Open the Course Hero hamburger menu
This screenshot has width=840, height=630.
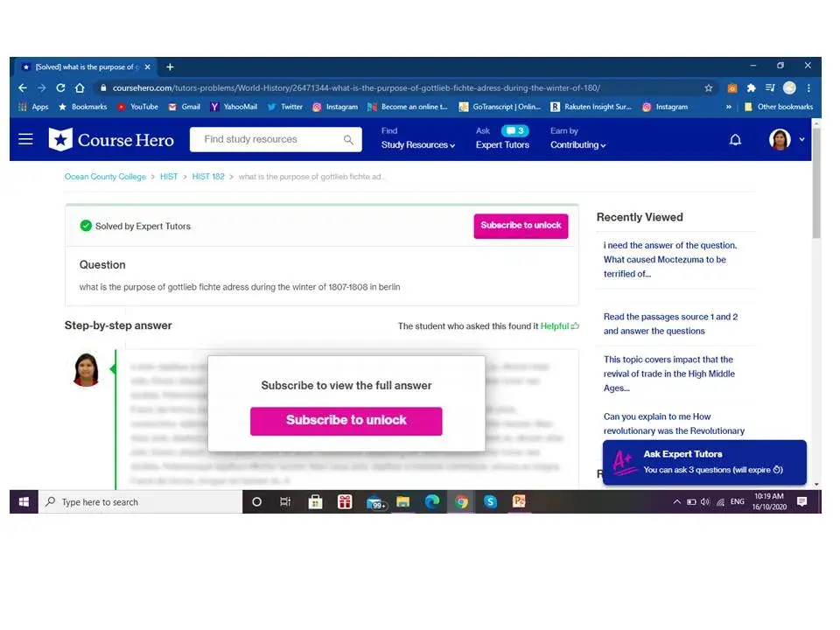click(25, 139)
